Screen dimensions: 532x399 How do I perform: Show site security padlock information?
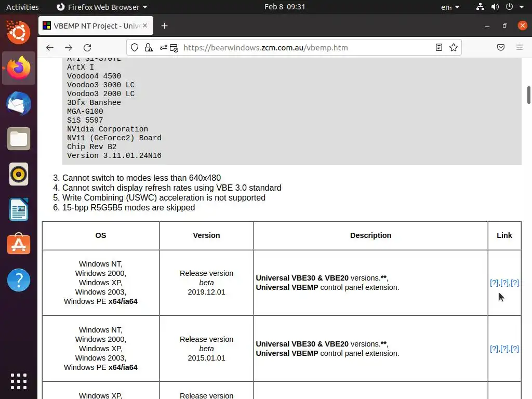149,47
